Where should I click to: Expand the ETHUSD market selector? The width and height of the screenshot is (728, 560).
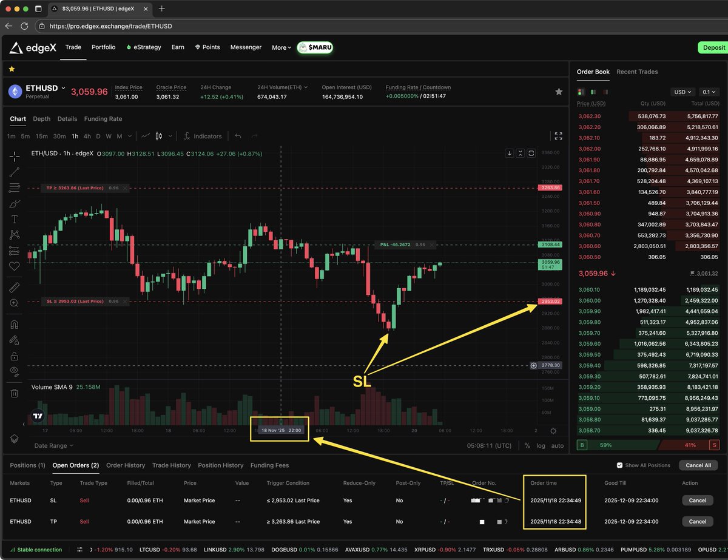tap(64, 88)
